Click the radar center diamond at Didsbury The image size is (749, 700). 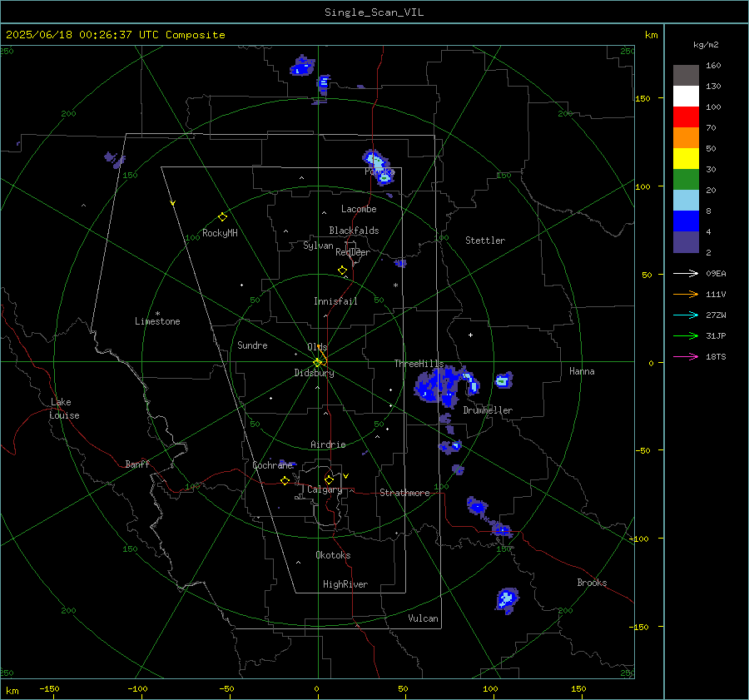tap(317, 363)
